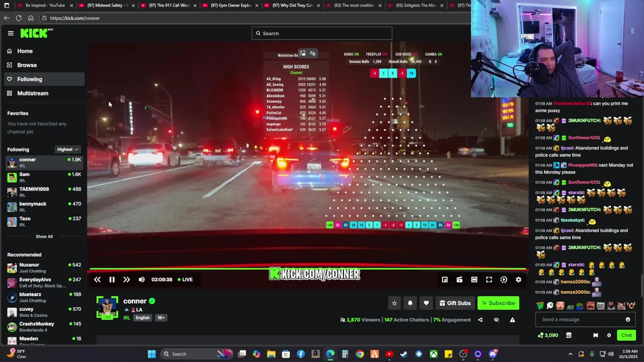This screenshot has height=362, width=644.
Task: Switch to Gym Owner tab
Action: pos(230,6)
